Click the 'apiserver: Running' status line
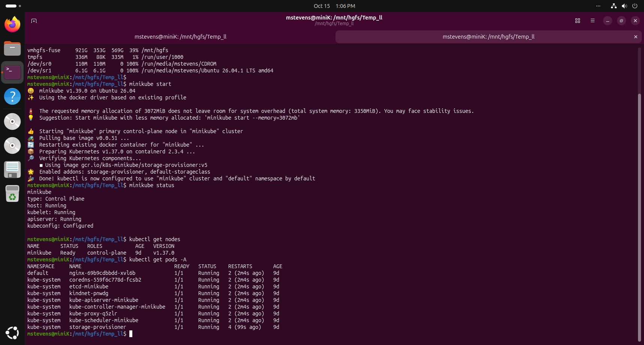The image size is (644, 345). [54, 219]
